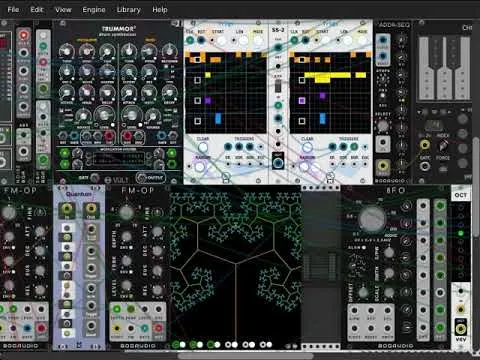Flip the slide switch on SS-2 module
The image size is (480, 360).
pos(277,87)
